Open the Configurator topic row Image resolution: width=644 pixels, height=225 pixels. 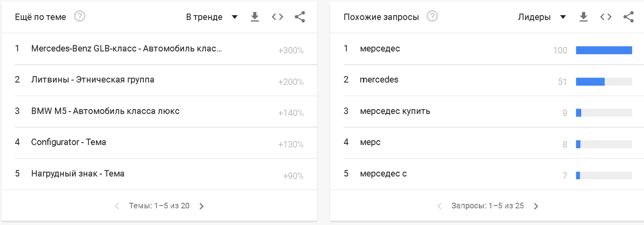68,142
